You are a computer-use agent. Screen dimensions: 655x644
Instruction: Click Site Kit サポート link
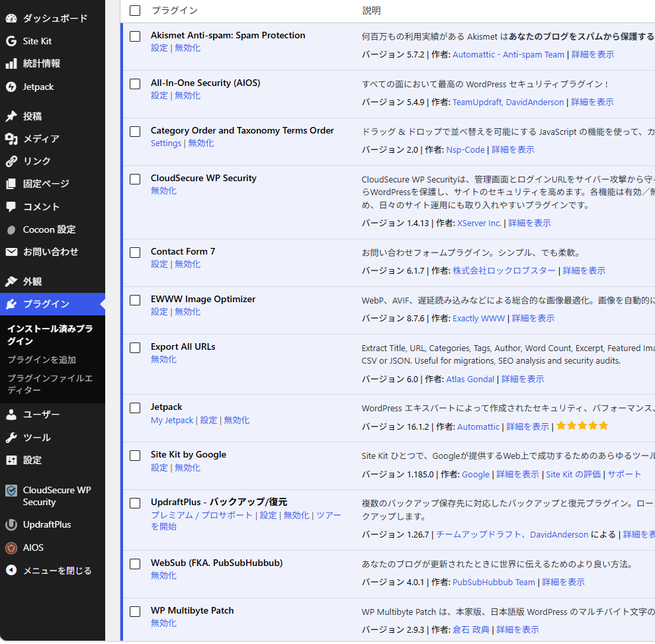pos(624,475)
